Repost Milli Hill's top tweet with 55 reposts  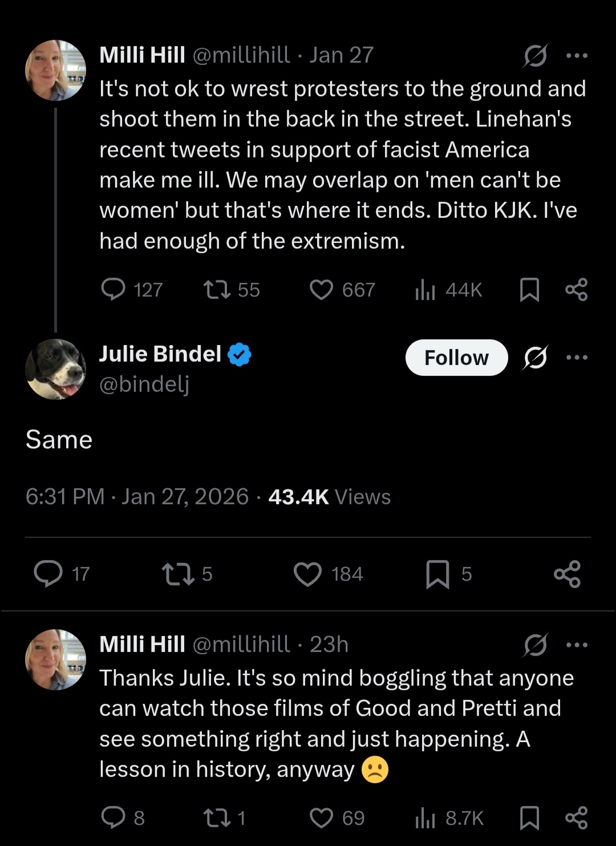click(x=217, y=289)
